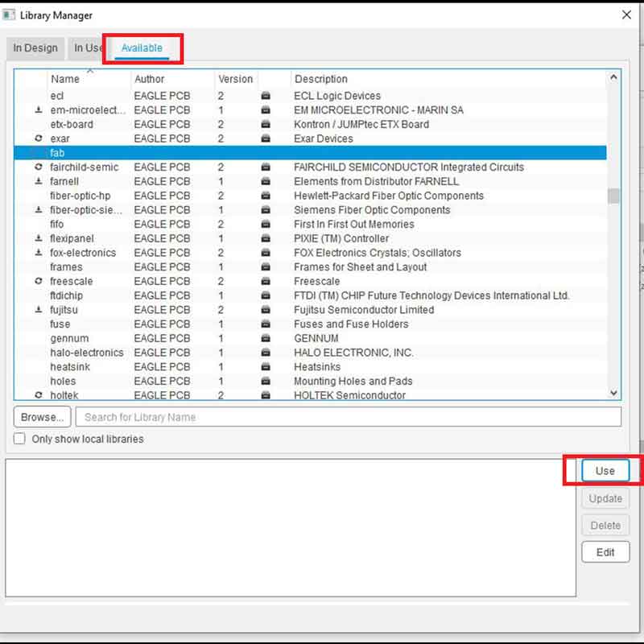
Task: Select the heatsink library name
Action: coord(70,367)
